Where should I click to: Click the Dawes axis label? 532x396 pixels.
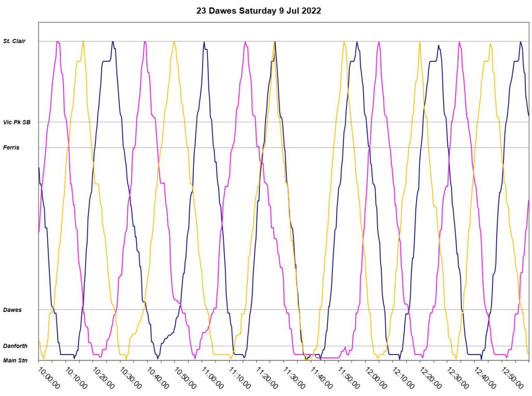point(12,310)
